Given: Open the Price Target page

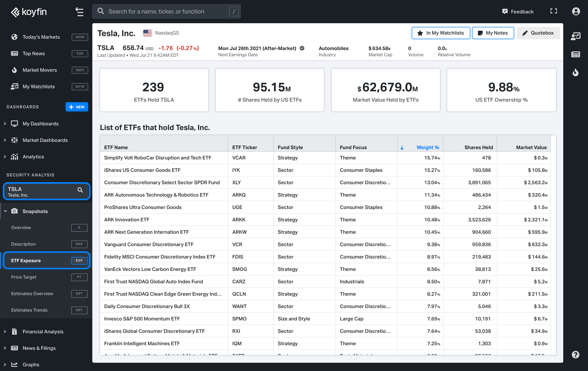Looking at the screenshot, I should pos(46,277).
